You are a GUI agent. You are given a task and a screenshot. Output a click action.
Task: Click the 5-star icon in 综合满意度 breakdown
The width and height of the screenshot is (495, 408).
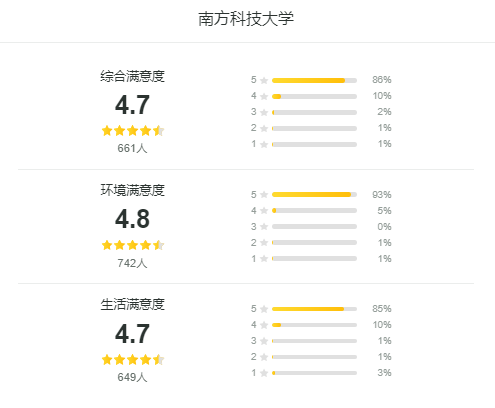(x=264, y=80)
